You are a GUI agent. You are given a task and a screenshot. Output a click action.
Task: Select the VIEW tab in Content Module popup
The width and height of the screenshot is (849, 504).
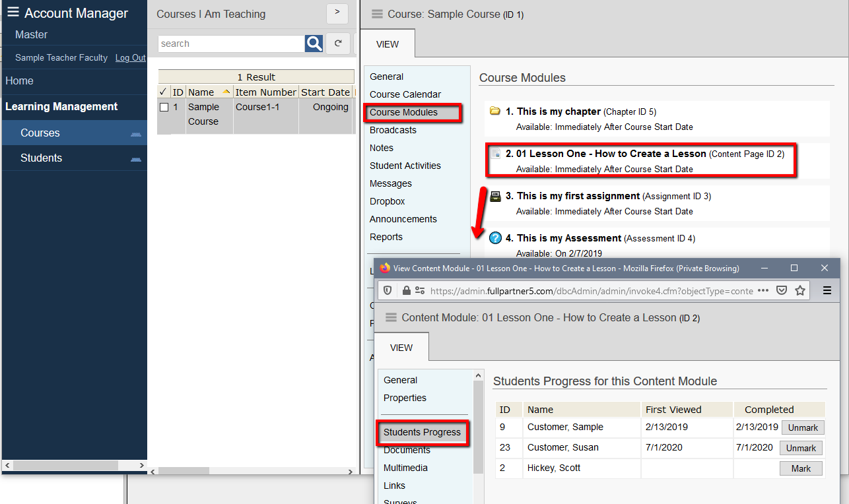point(401,348)
